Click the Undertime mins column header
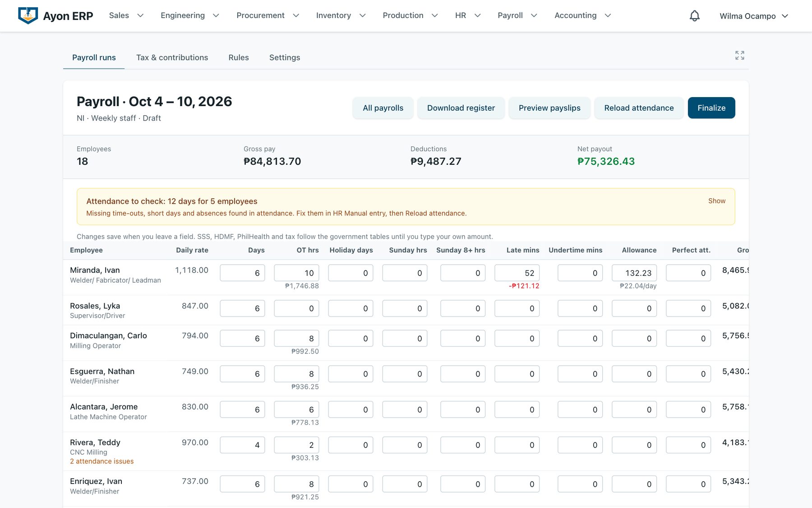 [576, 250]
